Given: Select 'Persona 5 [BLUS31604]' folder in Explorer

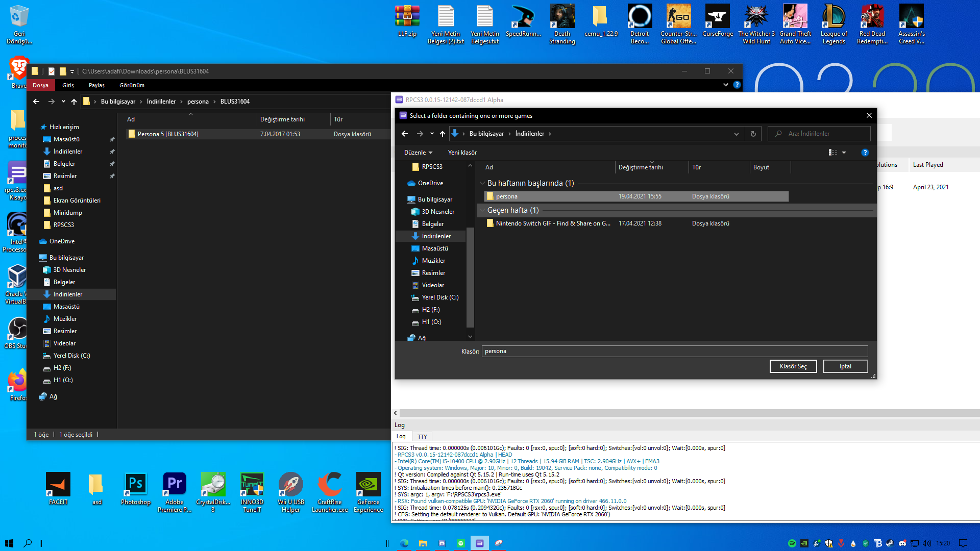Looking at the screenshot, I should tap(258, 134).
